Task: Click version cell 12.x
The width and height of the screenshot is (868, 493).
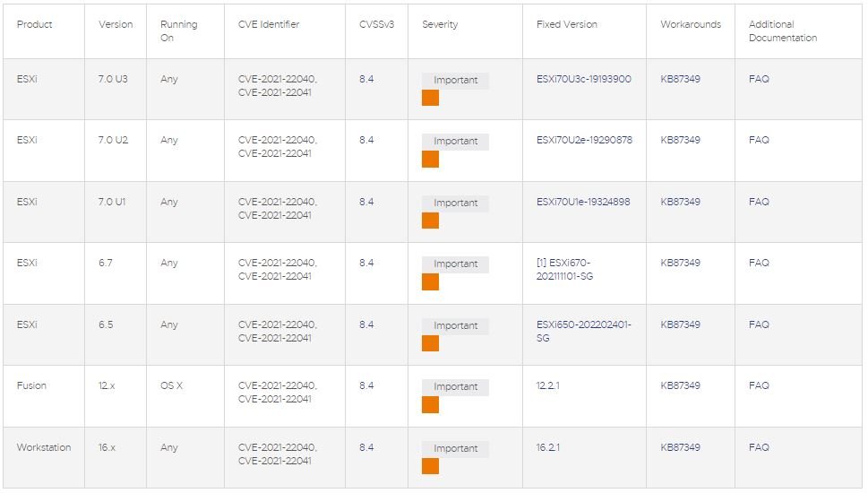Action: (x=107, y=385)
